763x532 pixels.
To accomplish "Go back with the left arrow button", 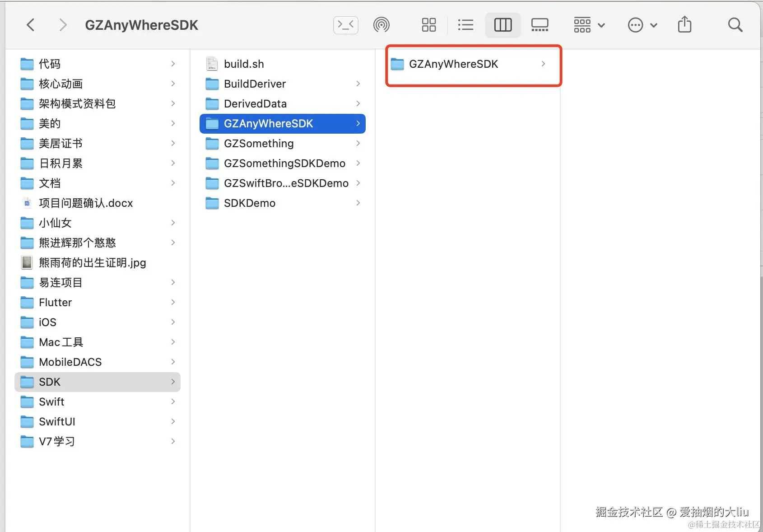I will pyautogui.click(x=31, y=25).
